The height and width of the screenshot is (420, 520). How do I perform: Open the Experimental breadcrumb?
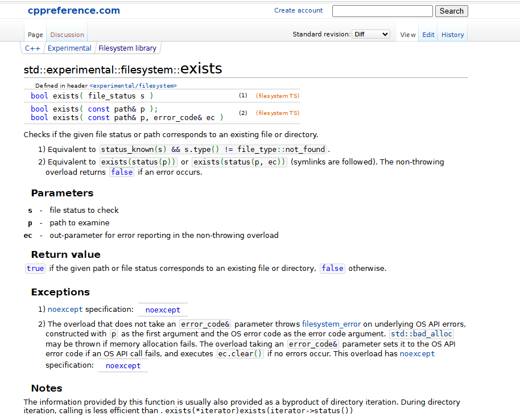[69, 48]
